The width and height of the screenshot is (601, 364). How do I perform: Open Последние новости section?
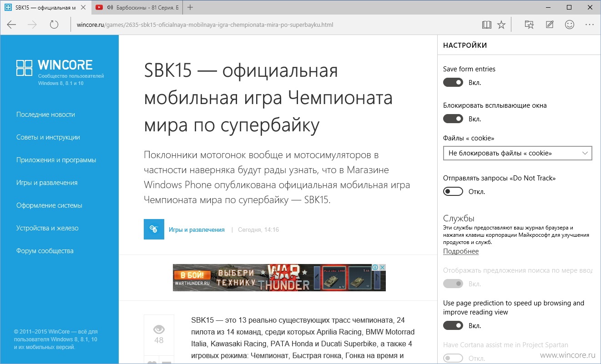point(45,115)
